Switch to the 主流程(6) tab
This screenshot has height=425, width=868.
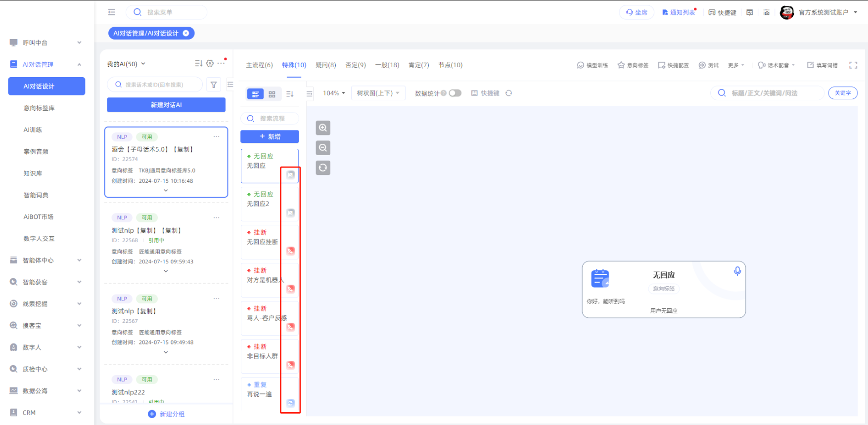pyautogui.click(x=259, y=65)
